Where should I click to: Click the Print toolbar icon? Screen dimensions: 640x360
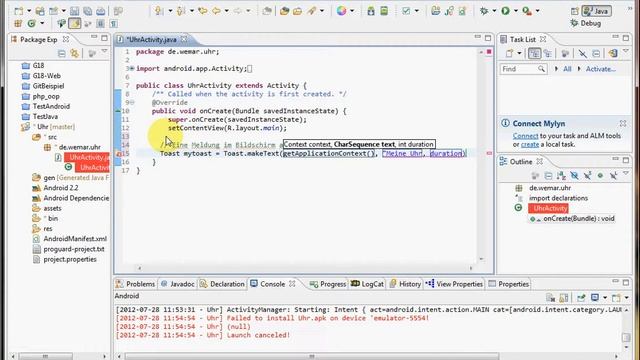coord(100,11)
